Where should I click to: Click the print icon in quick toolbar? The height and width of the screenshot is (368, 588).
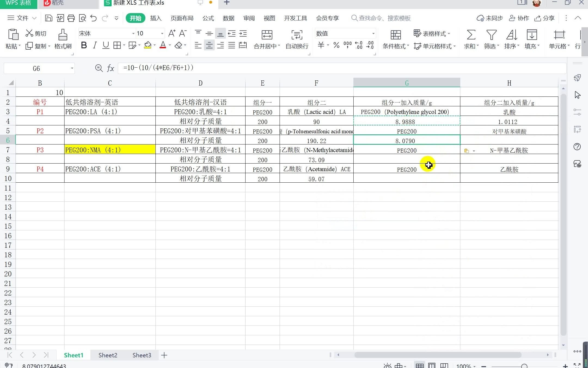[71, 18]
